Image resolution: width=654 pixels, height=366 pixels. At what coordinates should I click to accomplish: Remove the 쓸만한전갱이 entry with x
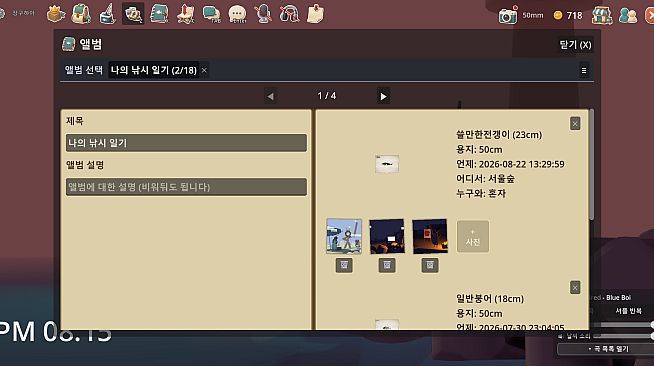575,123
